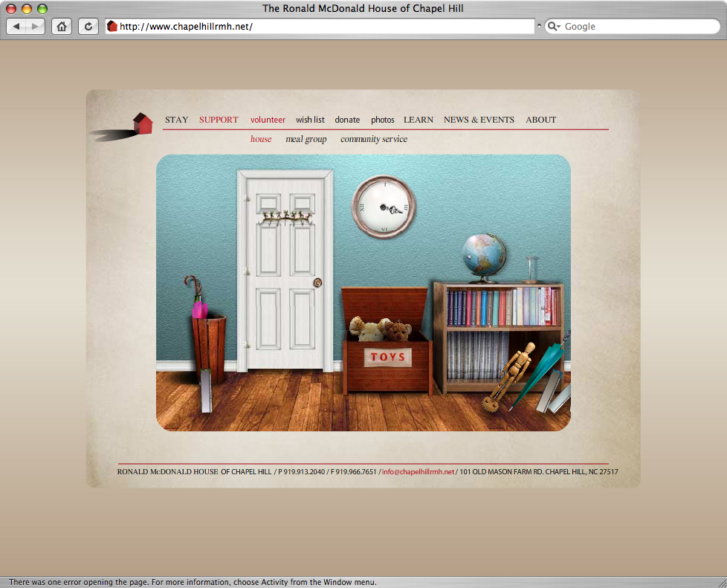Click the coat hooks on the door
Screen dimensions: 727x588
tap(285, 217)
